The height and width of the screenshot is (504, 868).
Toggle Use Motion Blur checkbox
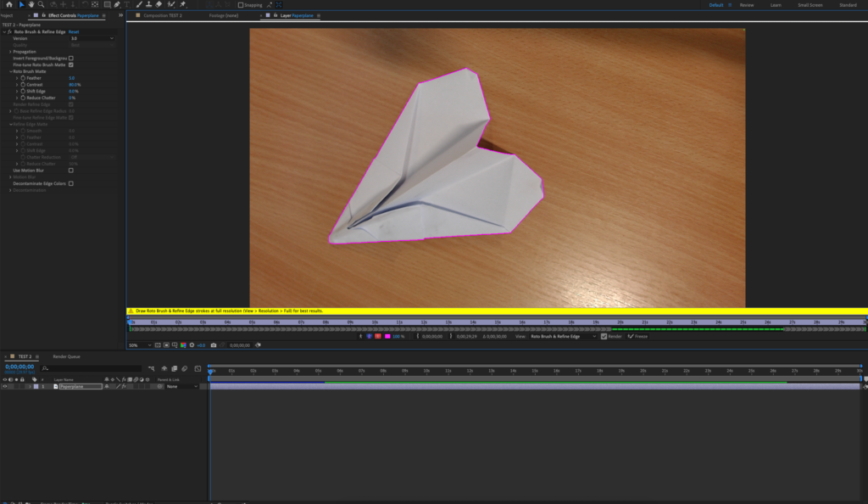coord(71,171)
